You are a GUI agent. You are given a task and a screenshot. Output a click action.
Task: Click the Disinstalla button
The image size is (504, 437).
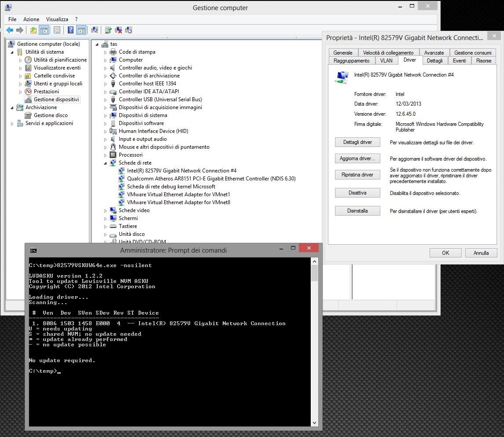click(x=357, y=211)
